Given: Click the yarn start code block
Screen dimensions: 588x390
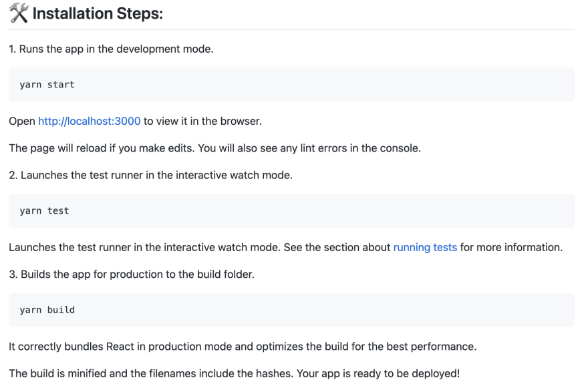Looking at the screenshot, I should coord(291,85).
